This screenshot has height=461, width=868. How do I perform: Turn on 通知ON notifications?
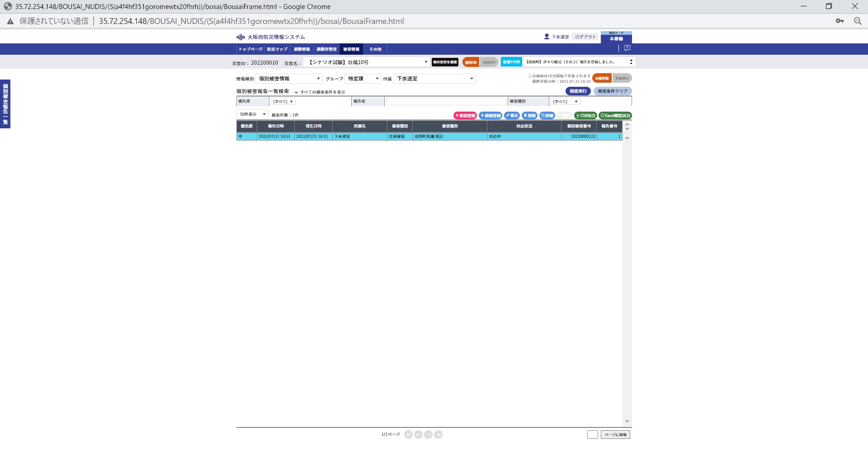point(471,62)
